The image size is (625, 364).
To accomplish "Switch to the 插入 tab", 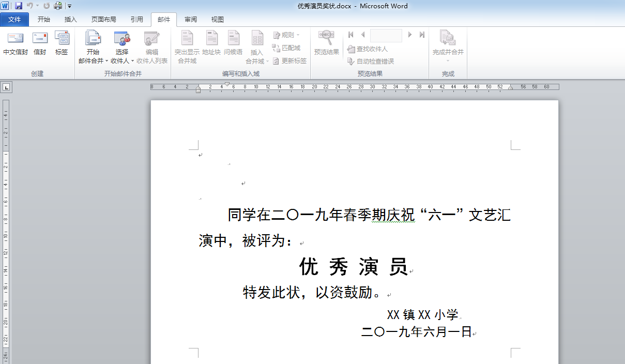I will [71, 20].
